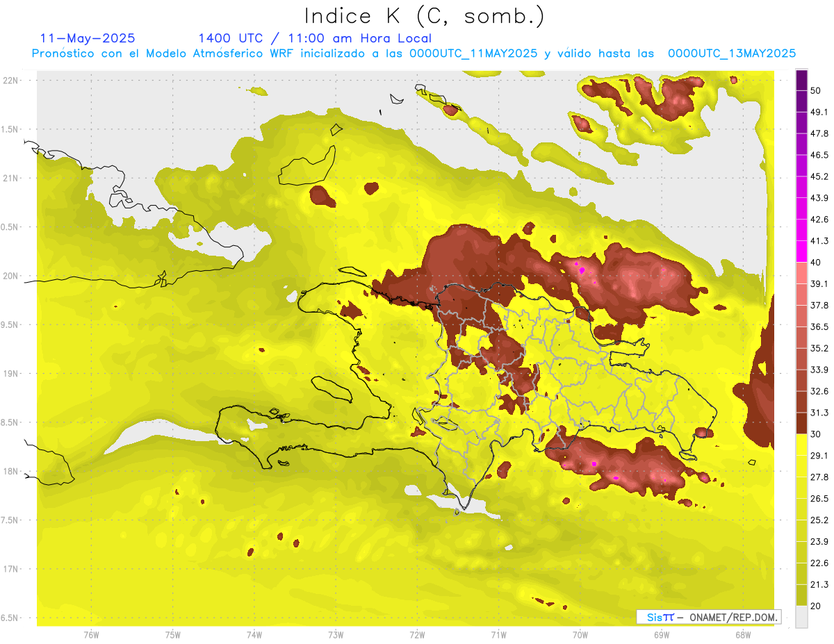Click the "21N" latitude axis label
The image size is (834, 644).
click(11, 178)
